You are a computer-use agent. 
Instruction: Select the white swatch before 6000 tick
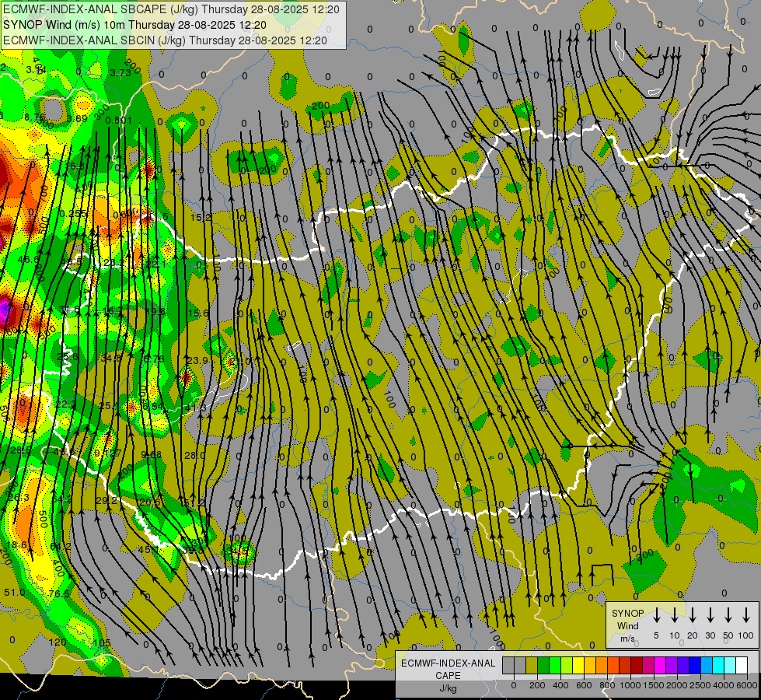pyautogui.click(x=742, y=665)
